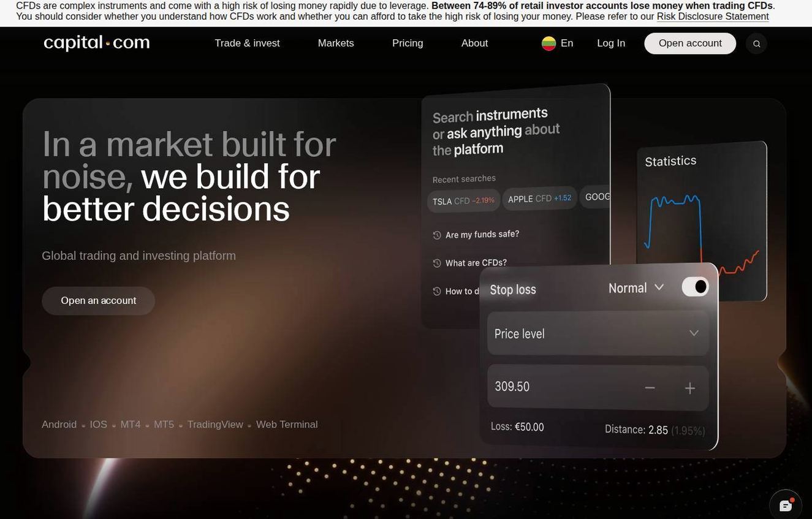Open the Trade & invest menu
The height and width of the screenshot is (519, 812).
click(247, 44)
